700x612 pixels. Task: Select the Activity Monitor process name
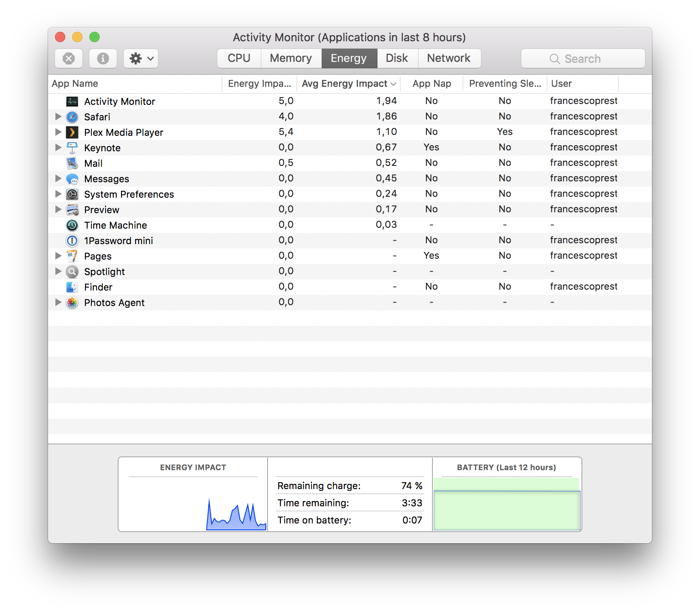[119, 101]
